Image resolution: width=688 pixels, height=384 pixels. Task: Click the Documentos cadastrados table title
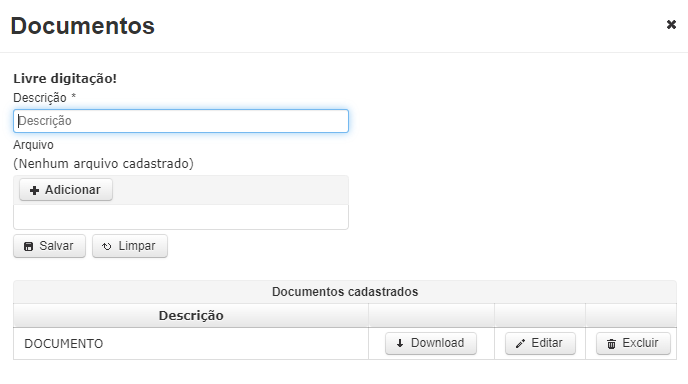pyautogui.click(x=345, y=292)
